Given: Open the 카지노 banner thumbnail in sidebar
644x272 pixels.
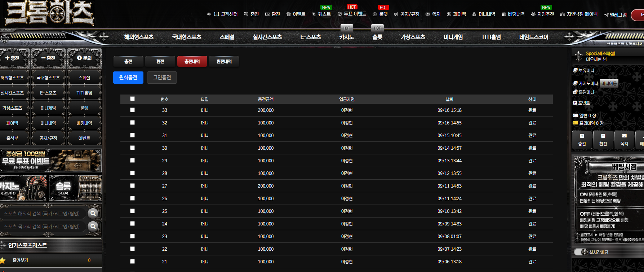Looking at the screenshot, I should (23, 188).
